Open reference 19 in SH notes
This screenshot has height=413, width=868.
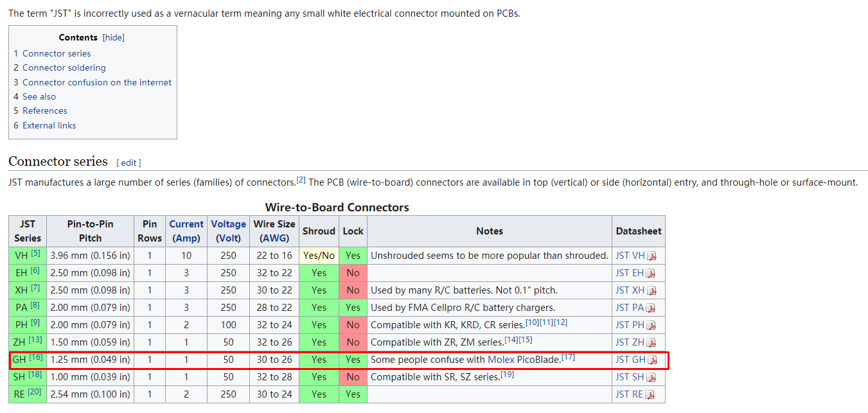click(508, 374)
